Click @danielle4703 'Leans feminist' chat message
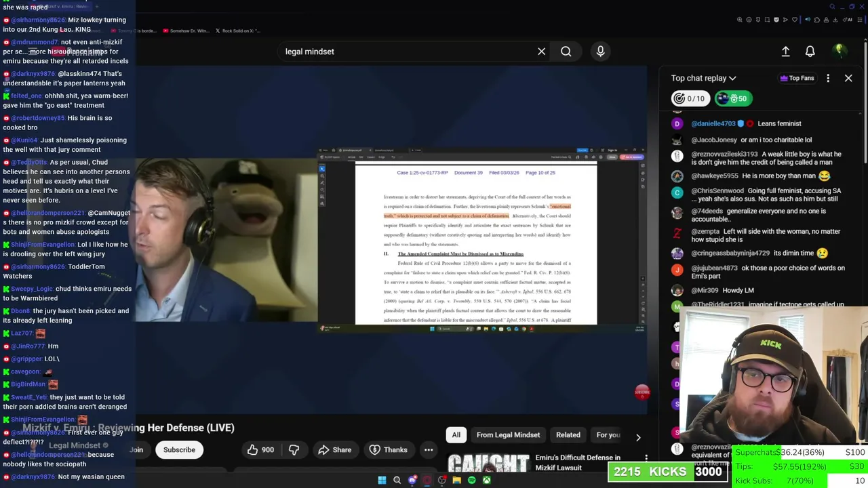The width and height of the screenshot is (868, 488). (x=746, y=123)
